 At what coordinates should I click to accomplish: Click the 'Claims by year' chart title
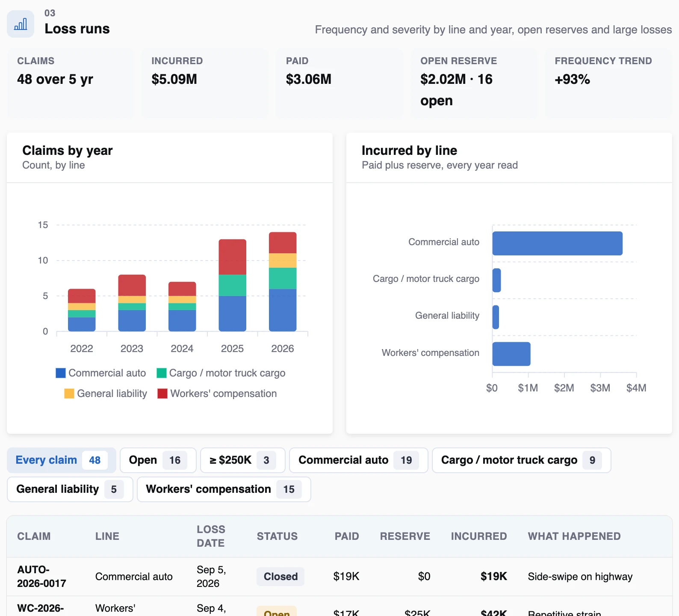(x=68, y=151)
